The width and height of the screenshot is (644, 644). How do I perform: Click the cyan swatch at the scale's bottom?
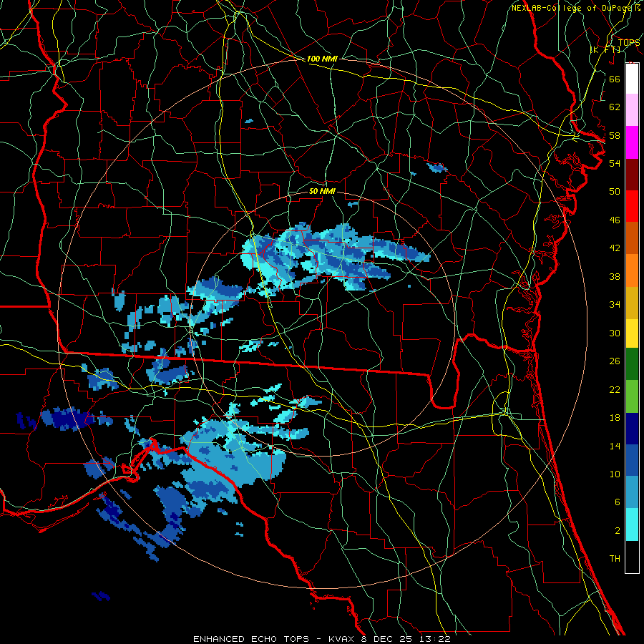point(632,525)
